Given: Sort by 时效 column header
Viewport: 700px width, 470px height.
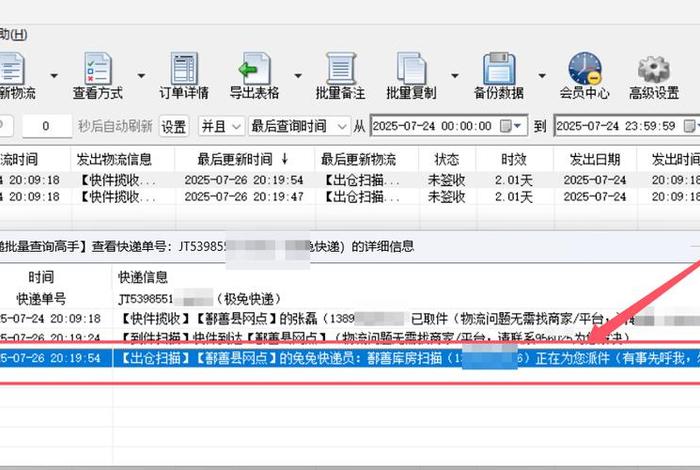Looking at the screenshot, I should pos(514,159).
